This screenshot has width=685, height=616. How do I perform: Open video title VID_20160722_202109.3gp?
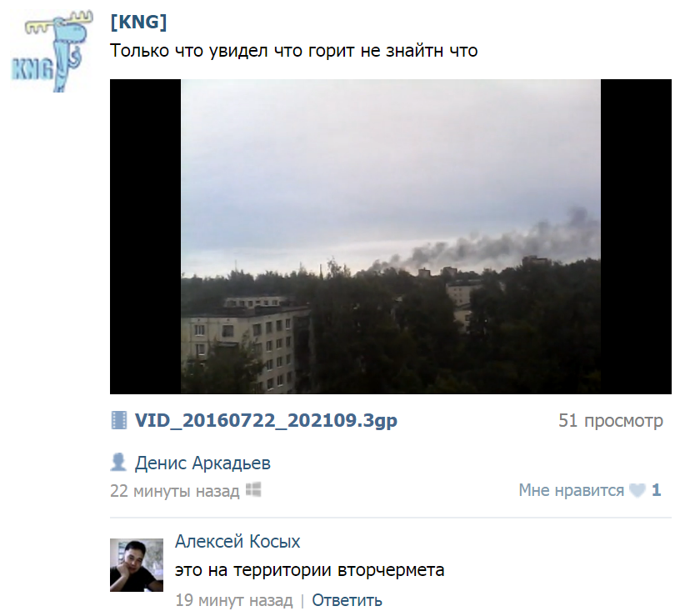click(266, 420)
